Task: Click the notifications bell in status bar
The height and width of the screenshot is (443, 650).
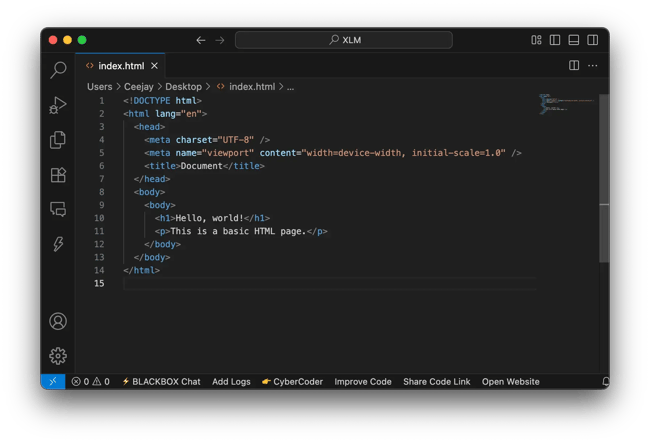Action: pos(605,382)
